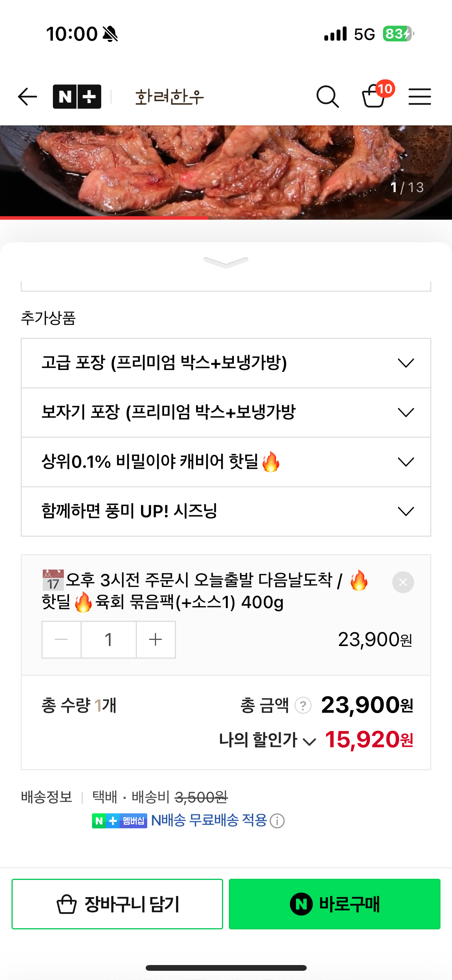Tap the total amount help question icon
The image size is (452, 980).
(303, 705)
